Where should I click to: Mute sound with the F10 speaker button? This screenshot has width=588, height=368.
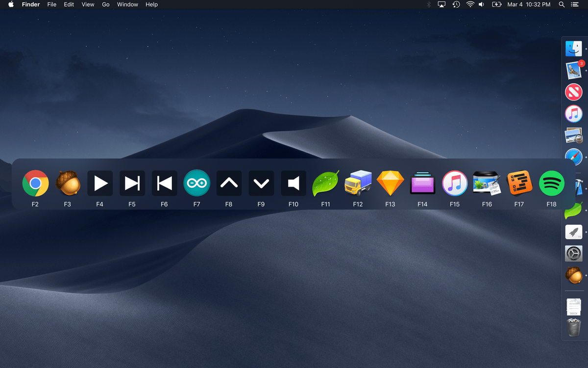[x=294, y=184]
